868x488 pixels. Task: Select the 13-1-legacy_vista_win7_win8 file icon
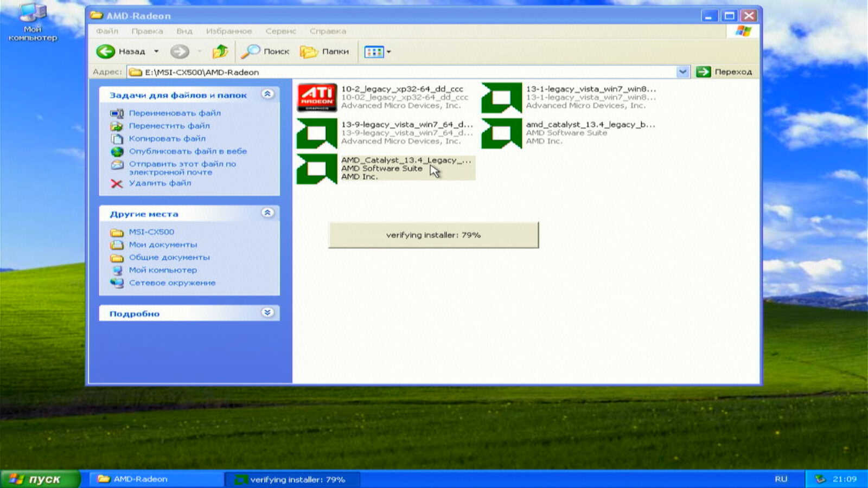pos(501,98)
